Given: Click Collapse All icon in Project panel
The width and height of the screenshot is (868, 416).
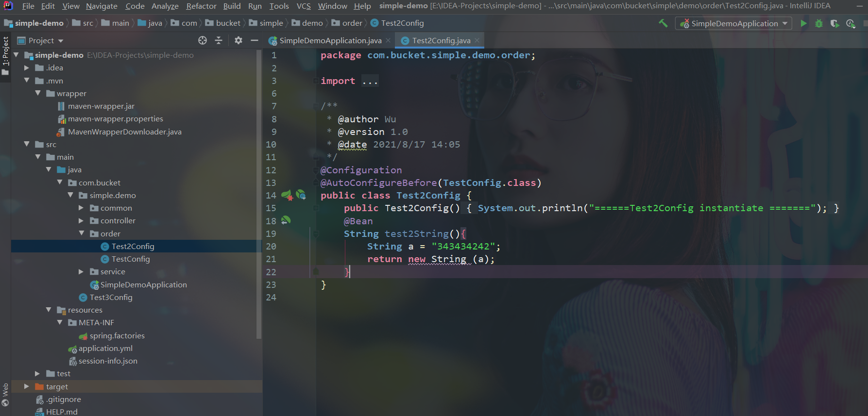Looking at the screenshot, I should pos(219,40).
